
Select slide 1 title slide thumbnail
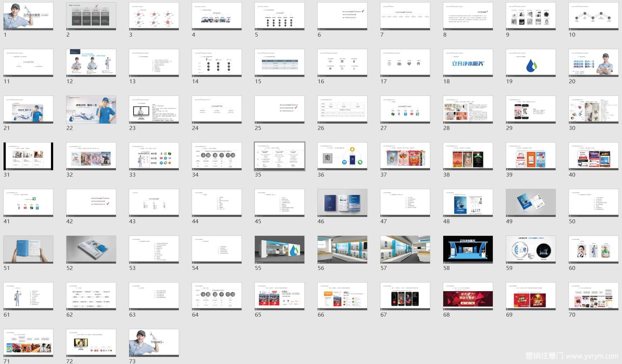tap(28, 16)
